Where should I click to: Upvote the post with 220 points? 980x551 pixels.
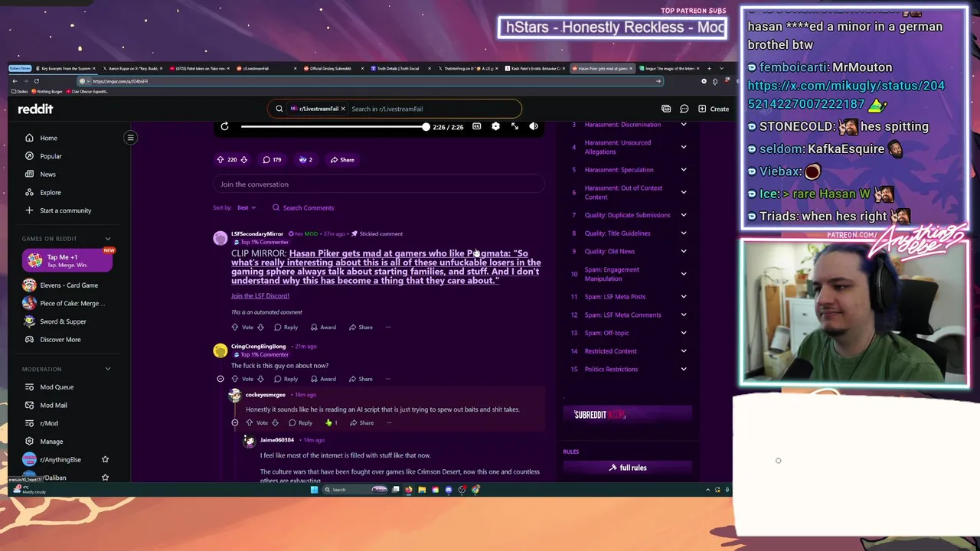pos(220,160)
